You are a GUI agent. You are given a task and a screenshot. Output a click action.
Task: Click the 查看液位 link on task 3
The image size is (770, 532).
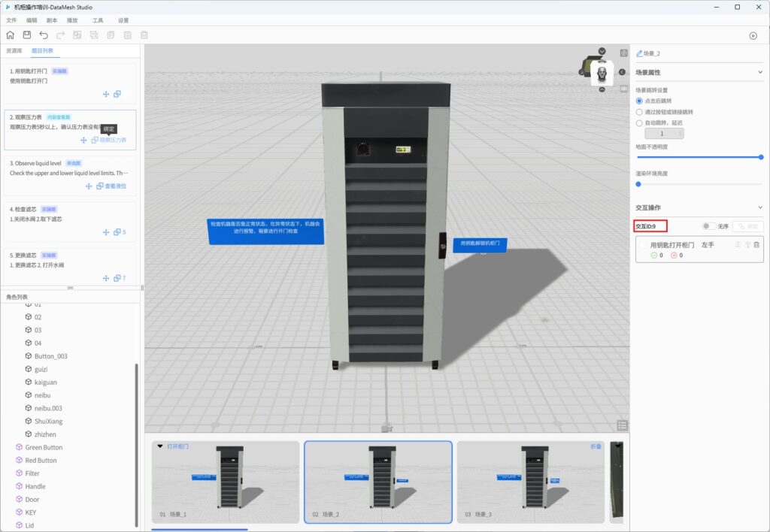[x=115, y=186]
